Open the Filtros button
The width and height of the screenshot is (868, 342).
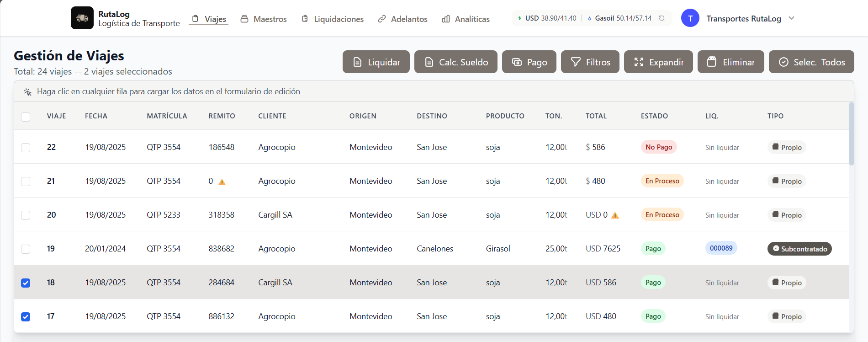[590, 62]
